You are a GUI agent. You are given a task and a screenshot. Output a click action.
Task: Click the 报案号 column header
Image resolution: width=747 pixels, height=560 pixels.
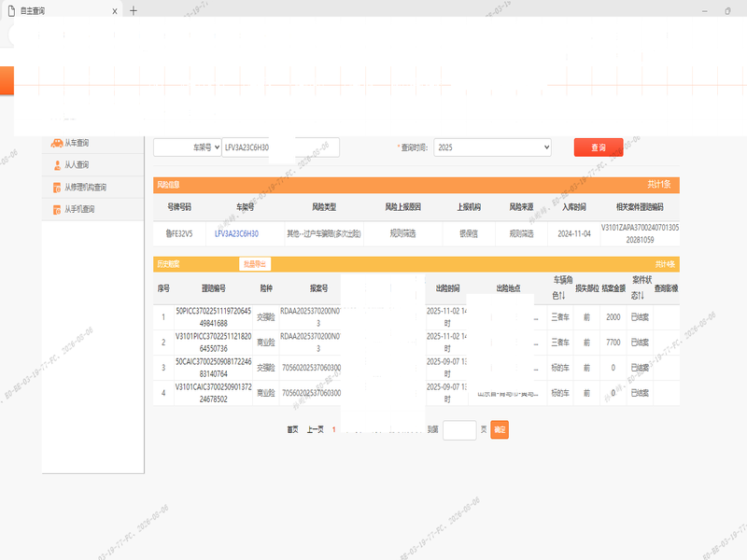318,288
